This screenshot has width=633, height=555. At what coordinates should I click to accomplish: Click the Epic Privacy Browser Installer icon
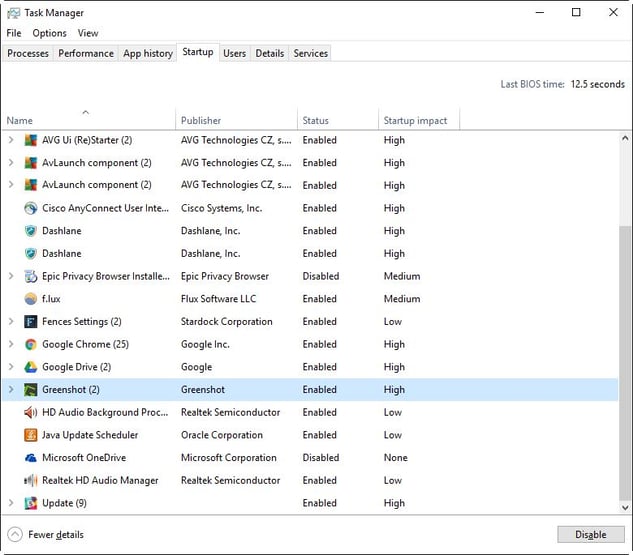tap(31, 276)
